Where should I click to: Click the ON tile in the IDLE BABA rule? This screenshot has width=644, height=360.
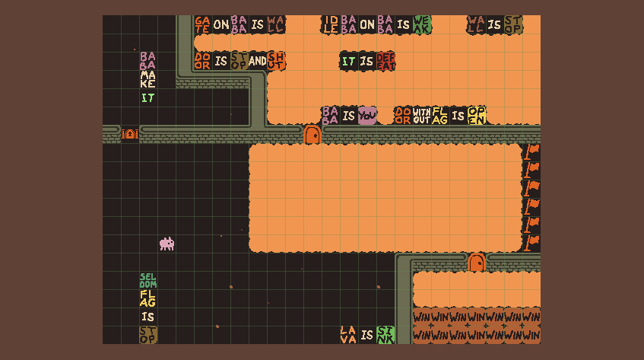tap(366, 24)
